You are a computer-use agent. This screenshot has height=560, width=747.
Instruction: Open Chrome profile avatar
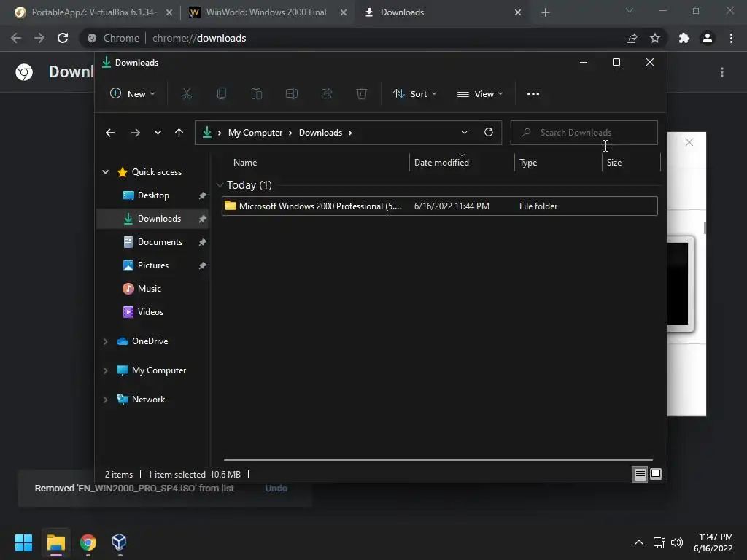pos(708,38)
